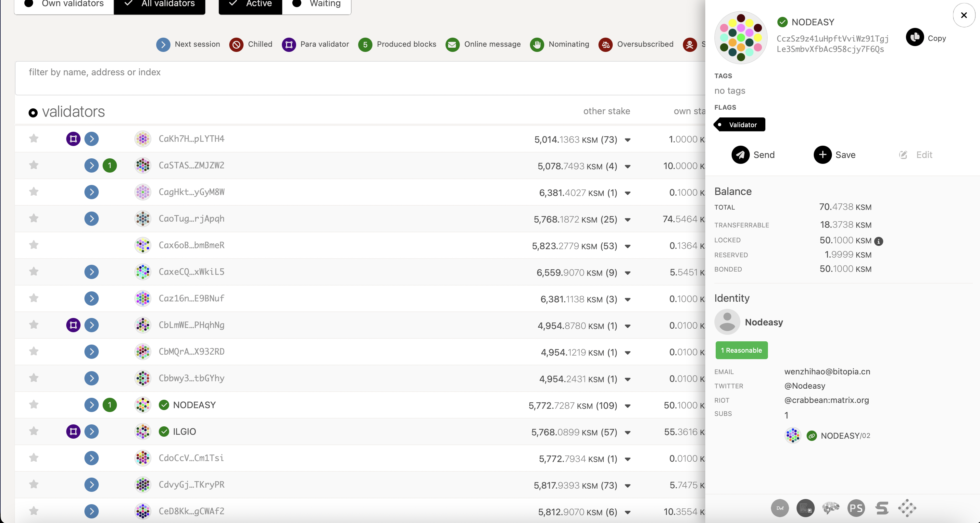Image resolution: width=980 pixels, height=523 pixels.
Task: Select the Active validators tab
Action: point(250,4)
